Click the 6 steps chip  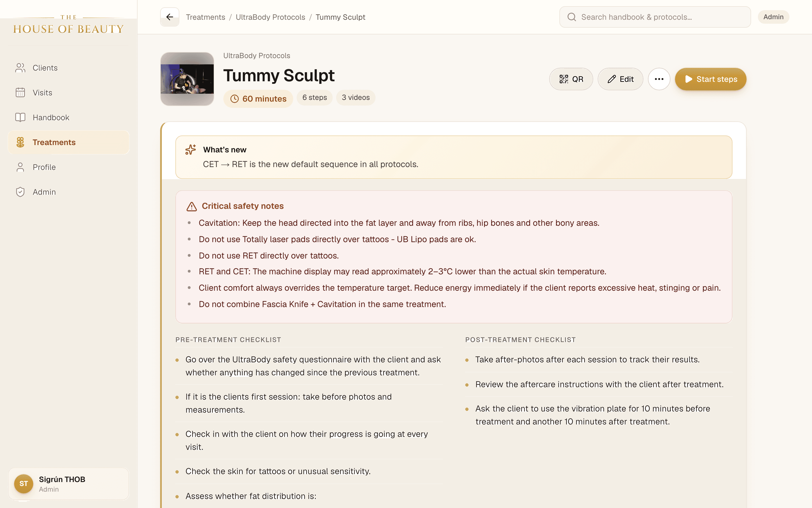(314, 97)
